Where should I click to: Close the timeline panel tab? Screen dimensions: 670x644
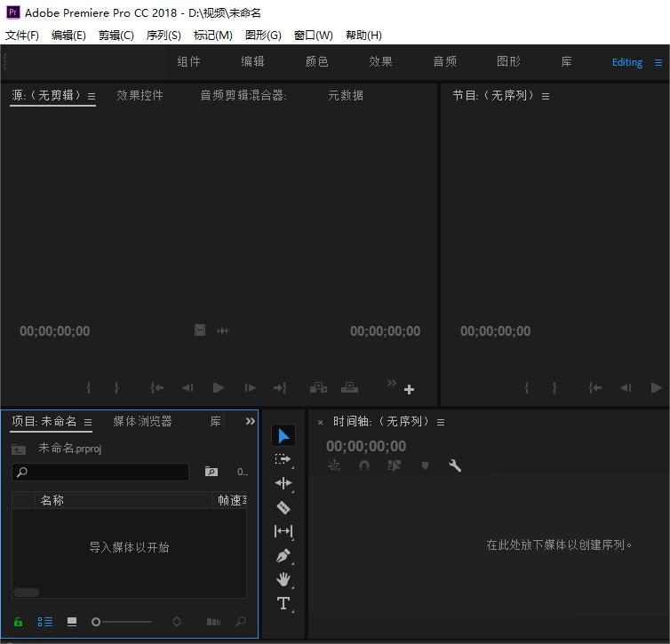coord(320,422)
